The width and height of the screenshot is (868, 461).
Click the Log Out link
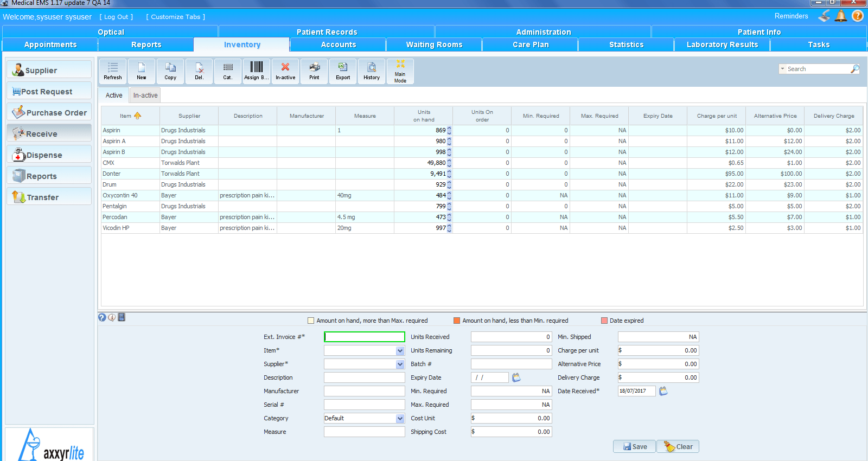point(116,17)
